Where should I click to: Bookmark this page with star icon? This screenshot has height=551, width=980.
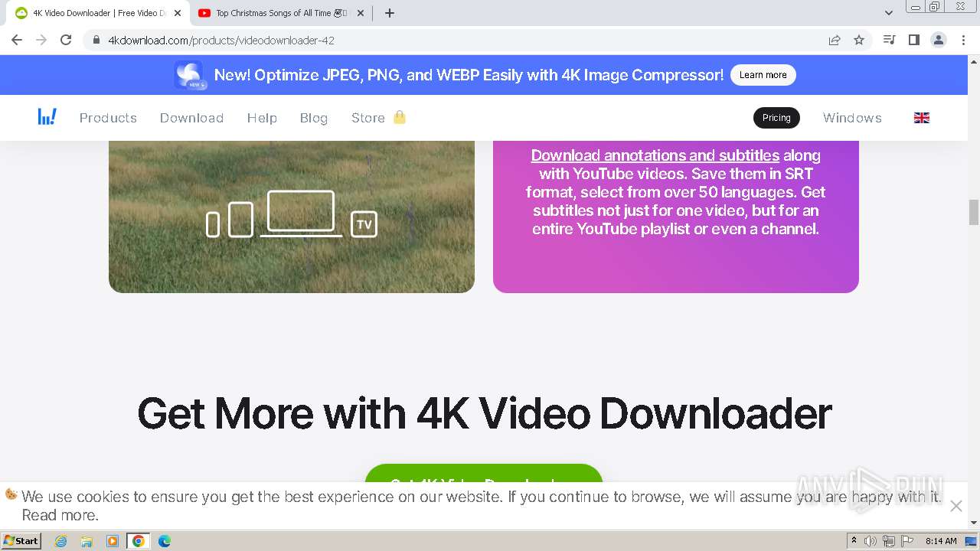coord(859,40)
